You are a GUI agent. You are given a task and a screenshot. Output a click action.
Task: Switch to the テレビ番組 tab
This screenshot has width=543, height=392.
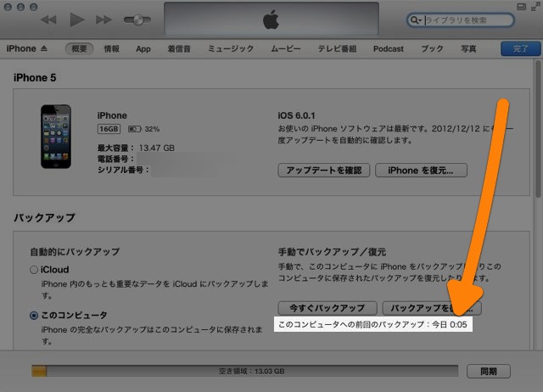point(337,49)
